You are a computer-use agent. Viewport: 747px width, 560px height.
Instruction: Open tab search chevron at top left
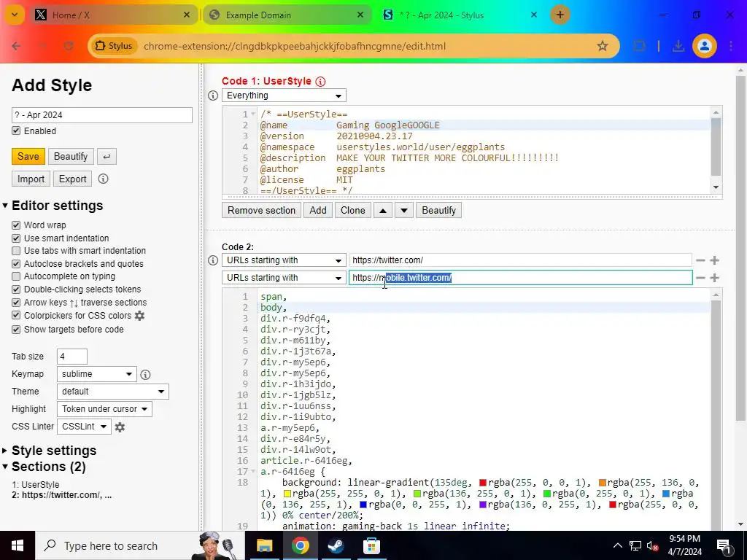coord(15,15)
